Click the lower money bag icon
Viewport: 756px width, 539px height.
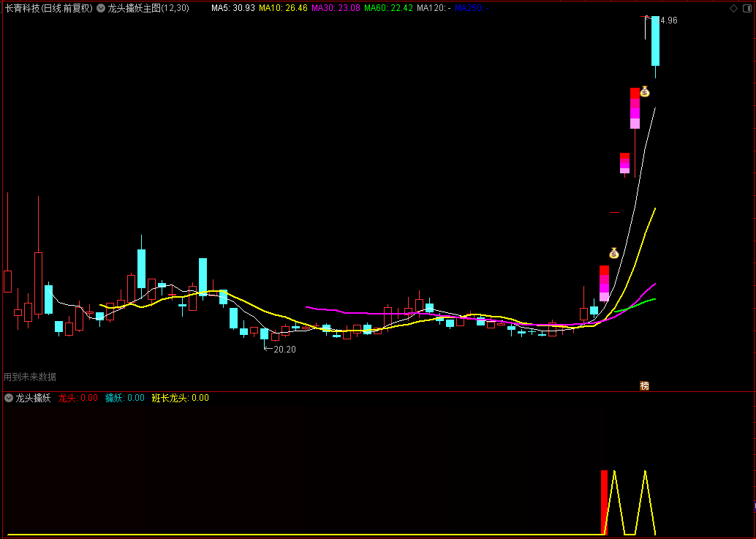[x=613, y=252]
